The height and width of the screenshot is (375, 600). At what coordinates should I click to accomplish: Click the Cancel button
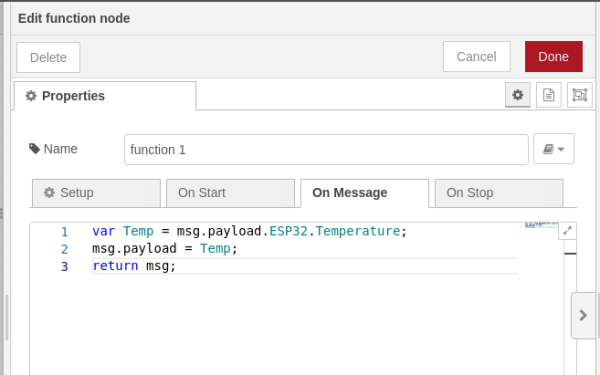click(x=476, y=57)
